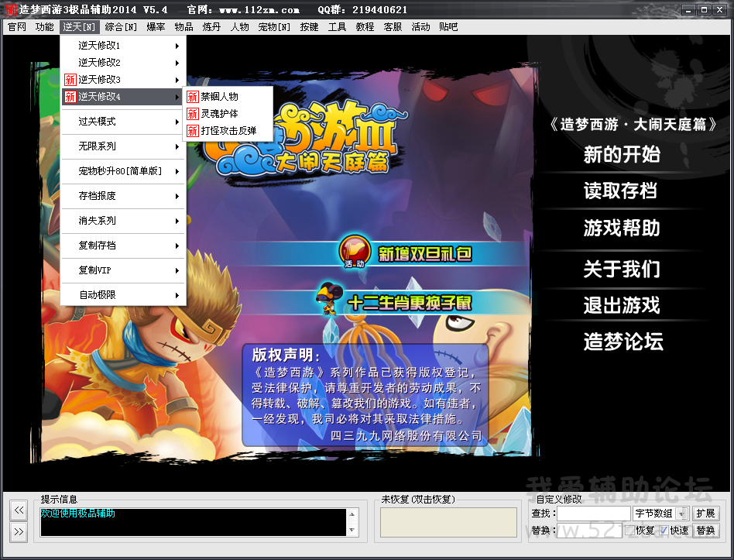Open the 宠物[N] menu
The width and height of the screenshot is (734, 560).
click(274, 27)
